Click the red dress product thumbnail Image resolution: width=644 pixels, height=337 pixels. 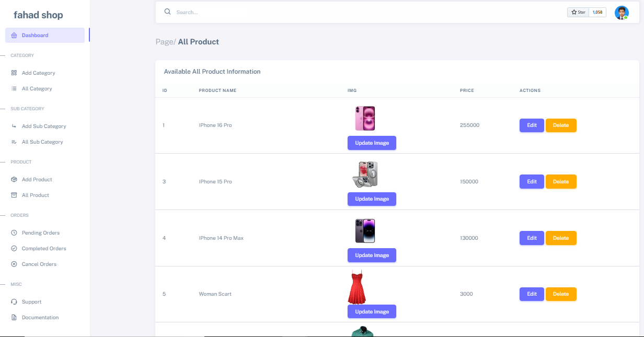point(357,287)
